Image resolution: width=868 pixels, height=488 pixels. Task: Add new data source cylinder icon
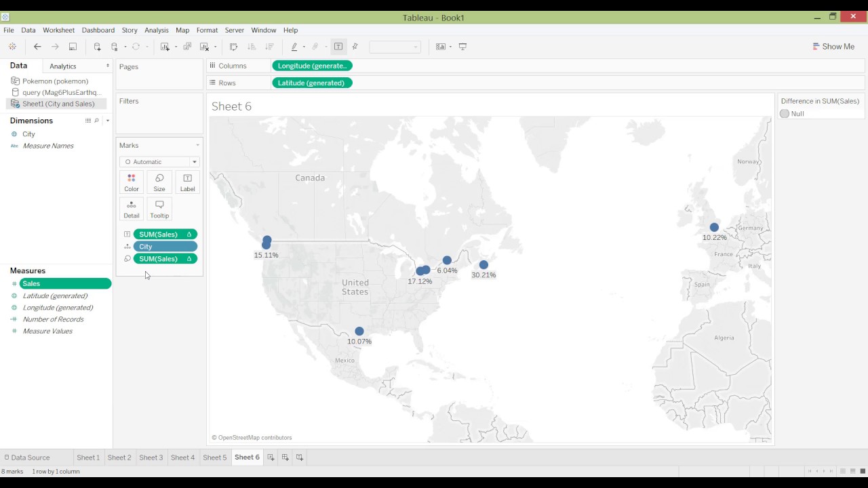(x=97, y=47)
